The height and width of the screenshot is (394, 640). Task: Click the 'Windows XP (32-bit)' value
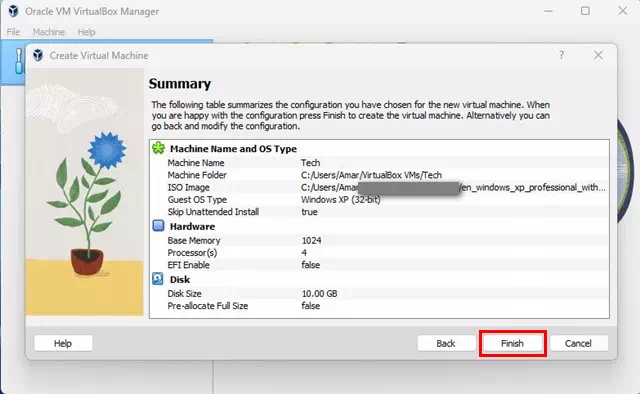coord(341,199)
